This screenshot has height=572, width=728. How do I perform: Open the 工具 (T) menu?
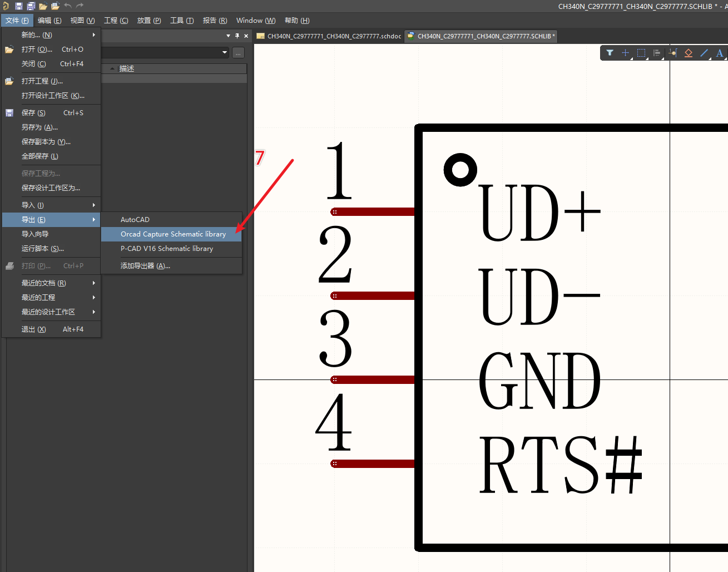click(x=182, y=21)
